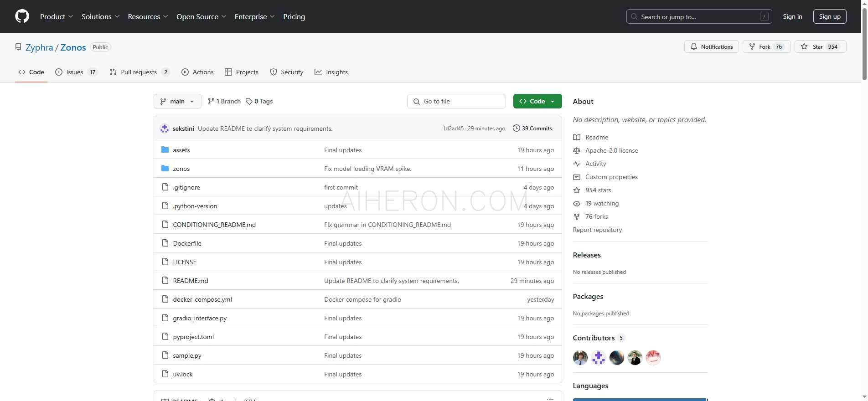The image size is (868, 401).
Task: Open the last contributor's red avatar
Action: click(653, 358)
